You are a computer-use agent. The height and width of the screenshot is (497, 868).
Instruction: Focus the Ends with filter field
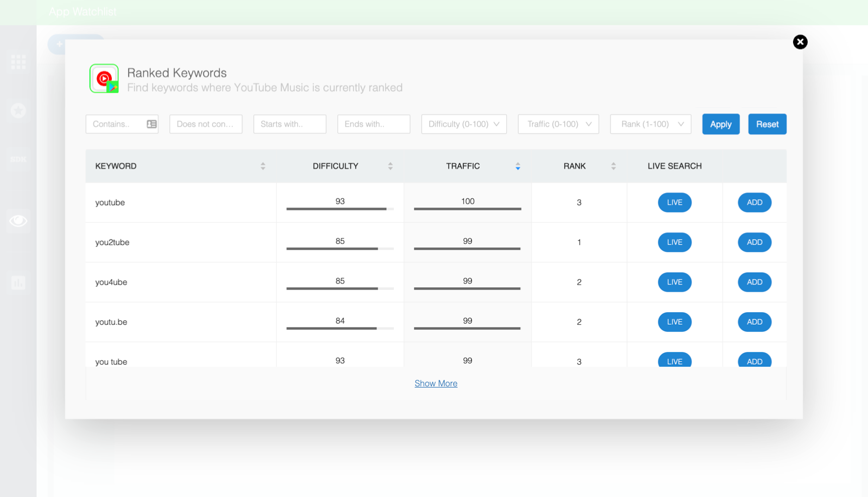coord(374,124)
